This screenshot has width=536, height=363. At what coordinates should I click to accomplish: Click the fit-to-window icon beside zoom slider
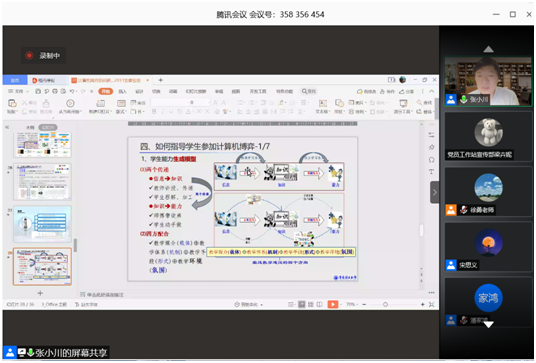click(432, 304)
